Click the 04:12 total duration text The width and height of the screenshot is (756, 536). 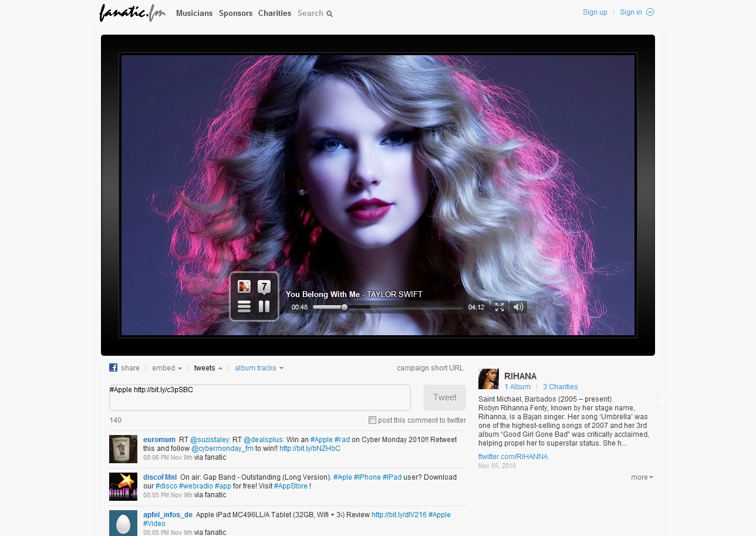[476, 307]
